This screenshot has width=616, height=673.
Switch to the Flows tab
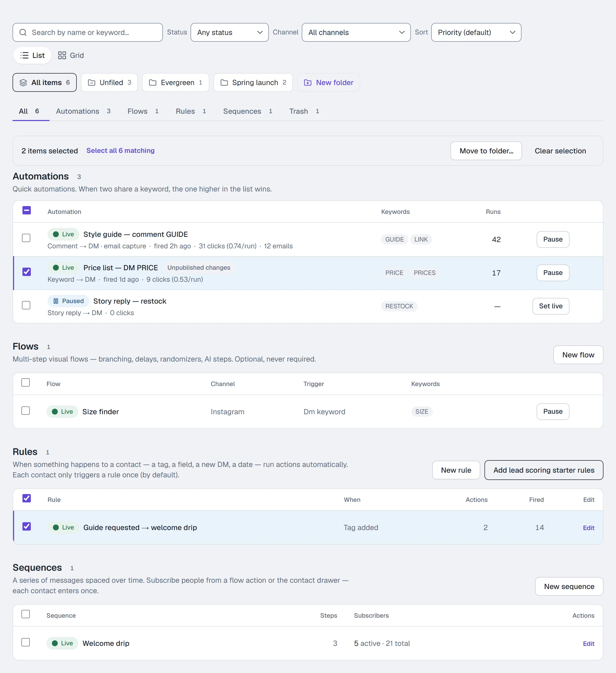(x=143, y=111)
